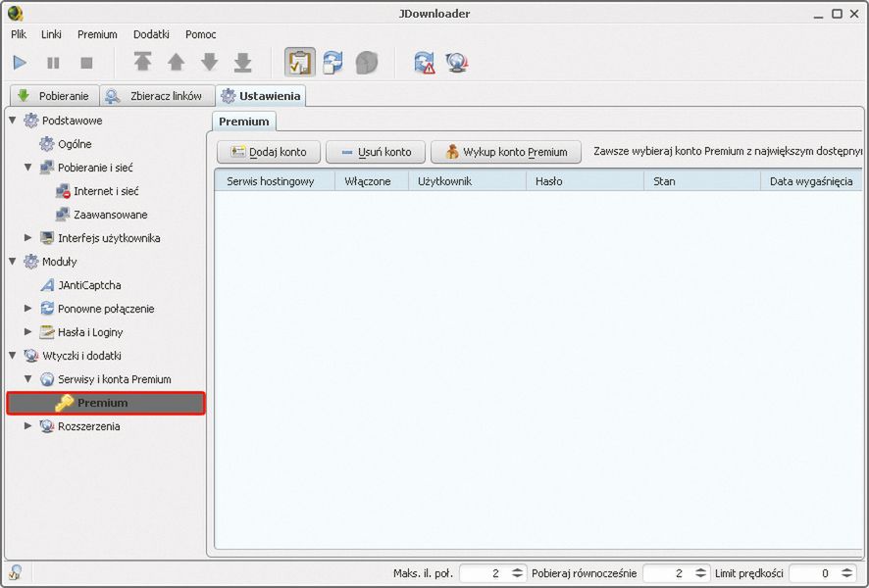Image resolution: width=869 pixels, height=588 pixels.
Task: Collapse the Pobieranie i sieć node
Action: coord(28,168)
